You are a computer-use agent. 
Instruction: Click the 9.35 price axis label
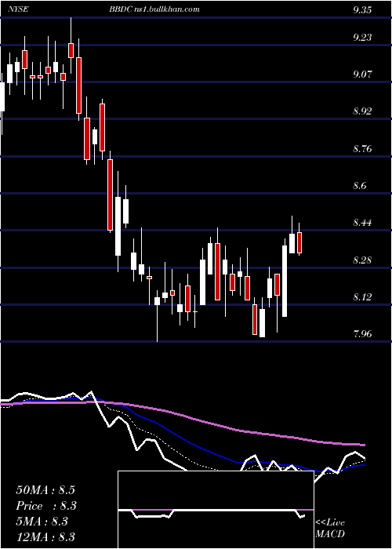pos(362,10)
